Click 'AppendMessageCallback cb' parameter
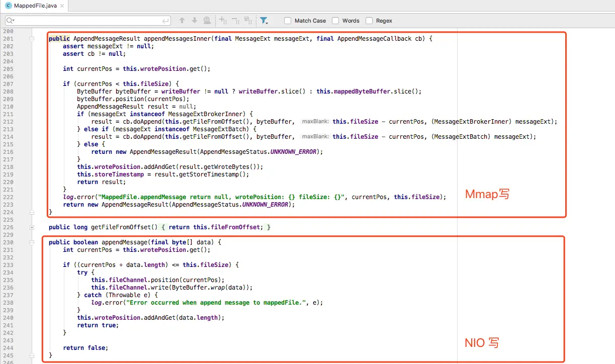Image resolution: width=615 pixels, height=364 pixels. pyautogui.click(x=380, y=39)
